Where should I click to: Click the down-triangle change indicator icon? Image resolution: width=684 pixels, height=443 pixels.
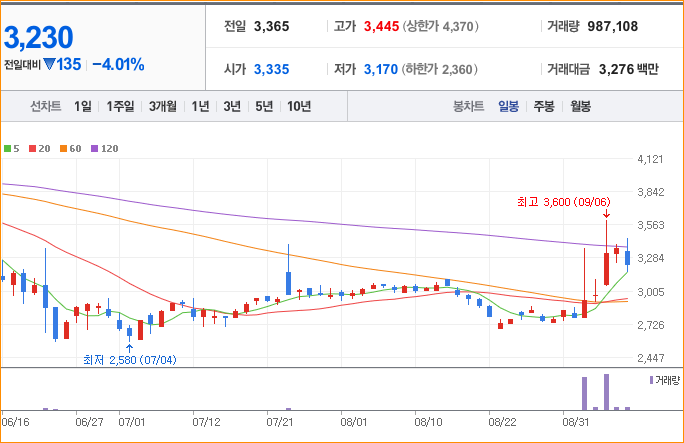click(x=49, y=65)
